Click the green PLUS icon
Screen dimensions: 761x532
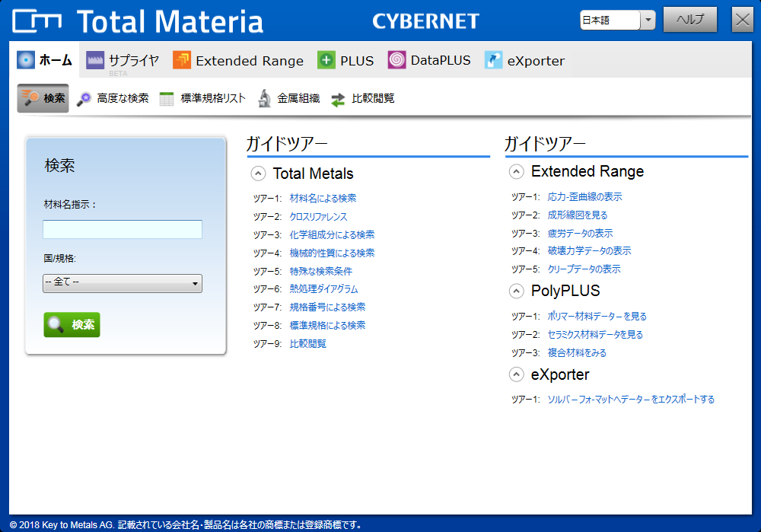coord(326,60)
